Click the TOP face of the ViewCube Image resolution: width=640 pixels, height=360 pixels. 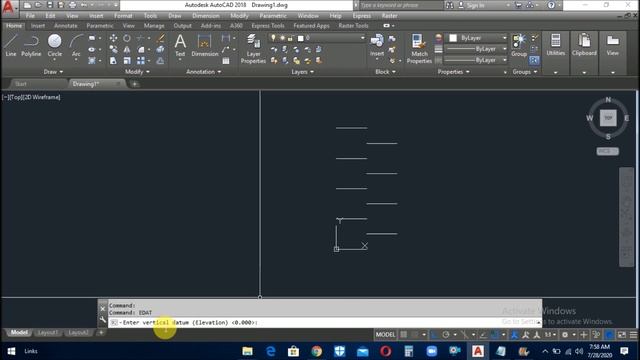(x=608, y=118)
